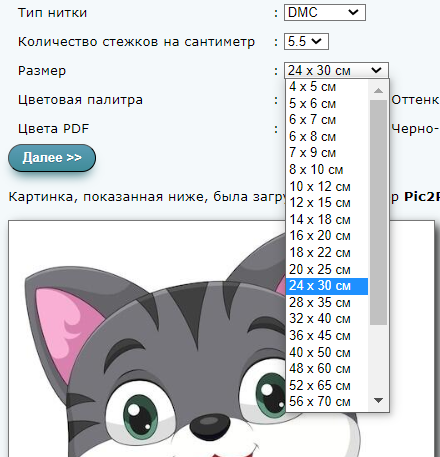Select 56 x 70 см size option

pos(327,402)
